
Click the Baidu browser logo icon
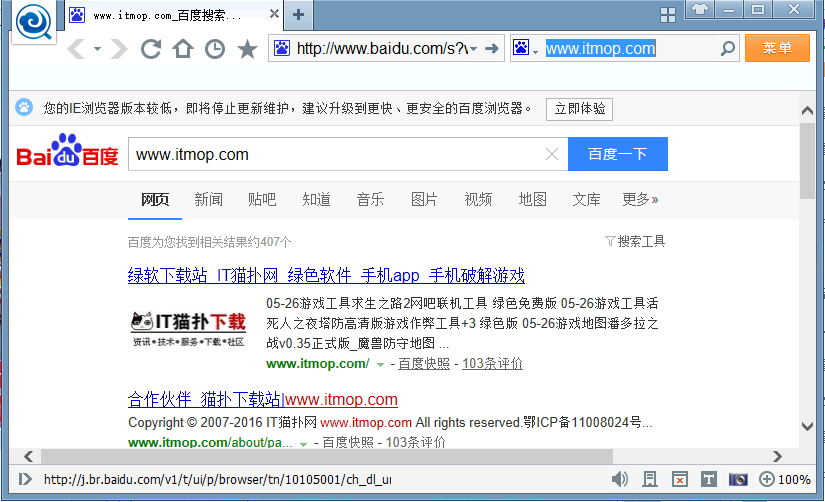click(x=34, y=22)
